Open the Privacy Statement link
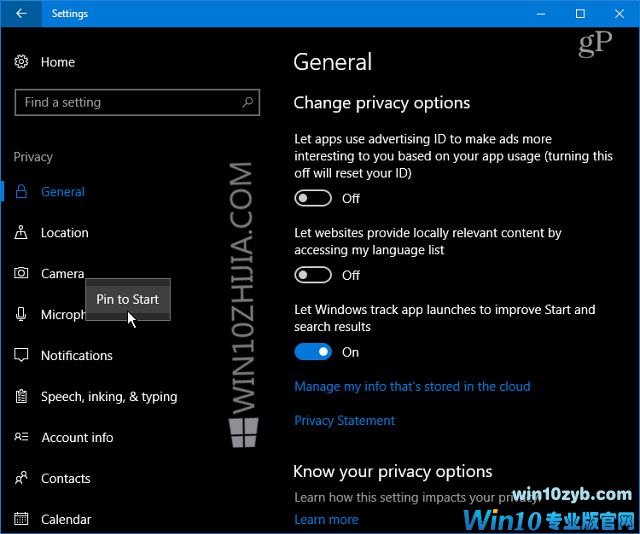 point(344,421)
